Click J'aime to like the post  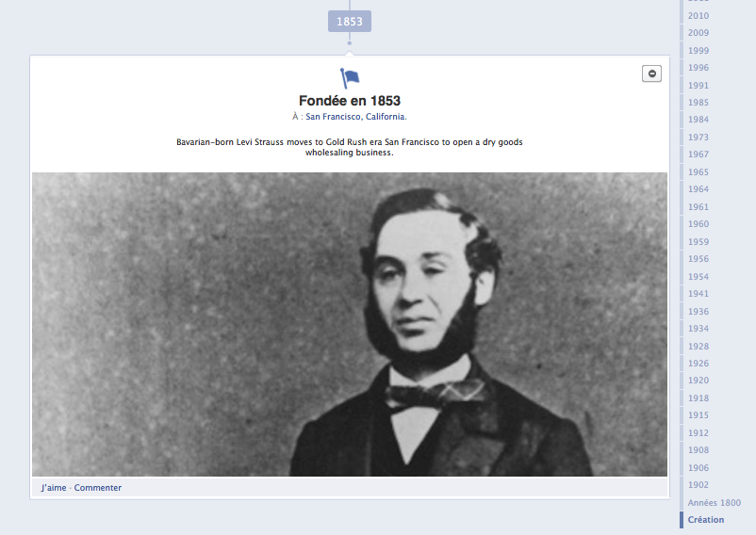click(x=54, y=487)
